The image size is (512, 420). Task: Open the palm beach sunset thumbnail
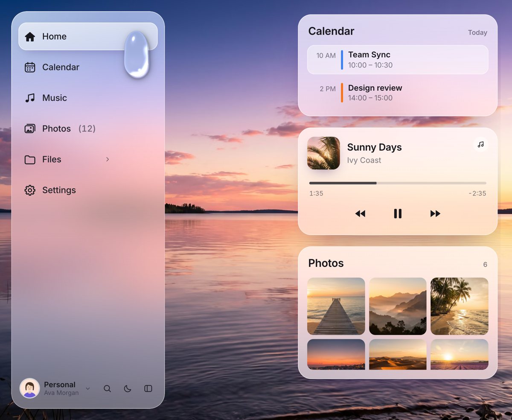(460, 306)
